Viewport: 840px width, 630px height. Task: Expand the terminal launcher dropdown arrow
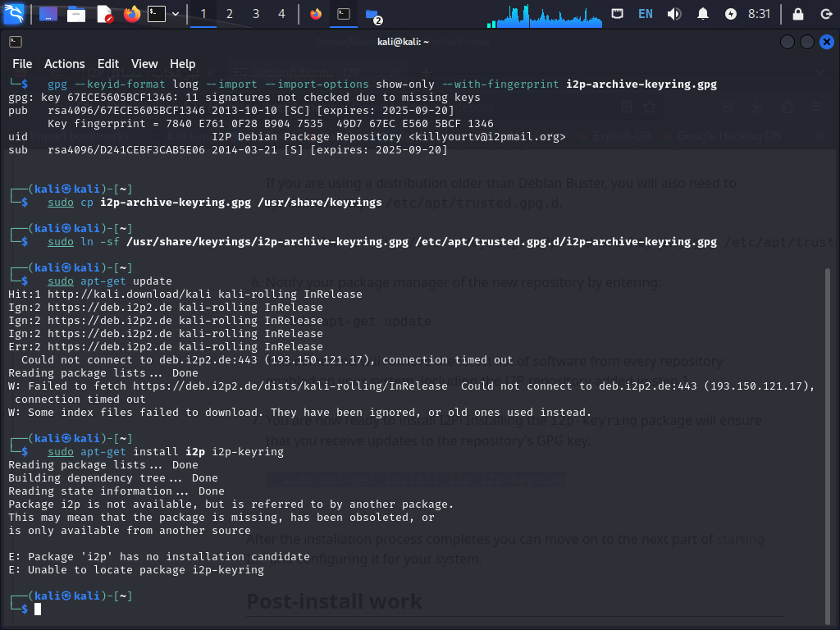coord(176,14)
